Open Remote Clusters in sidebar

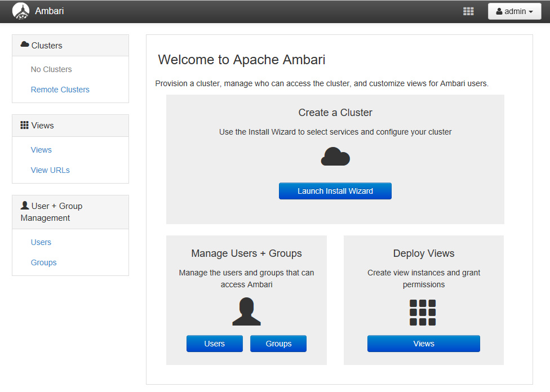tap(60, 90)
